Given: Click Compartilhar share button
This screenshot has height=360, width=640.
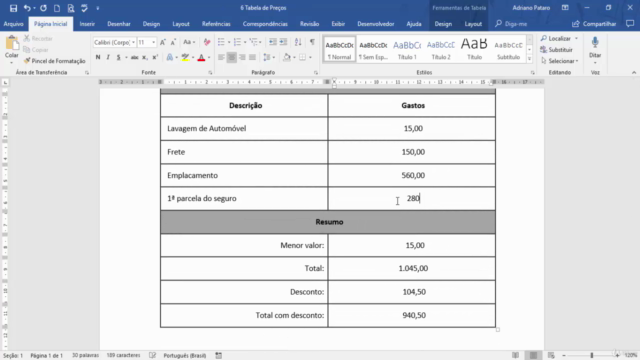Looking at the screenshot, I should (594, 24).
